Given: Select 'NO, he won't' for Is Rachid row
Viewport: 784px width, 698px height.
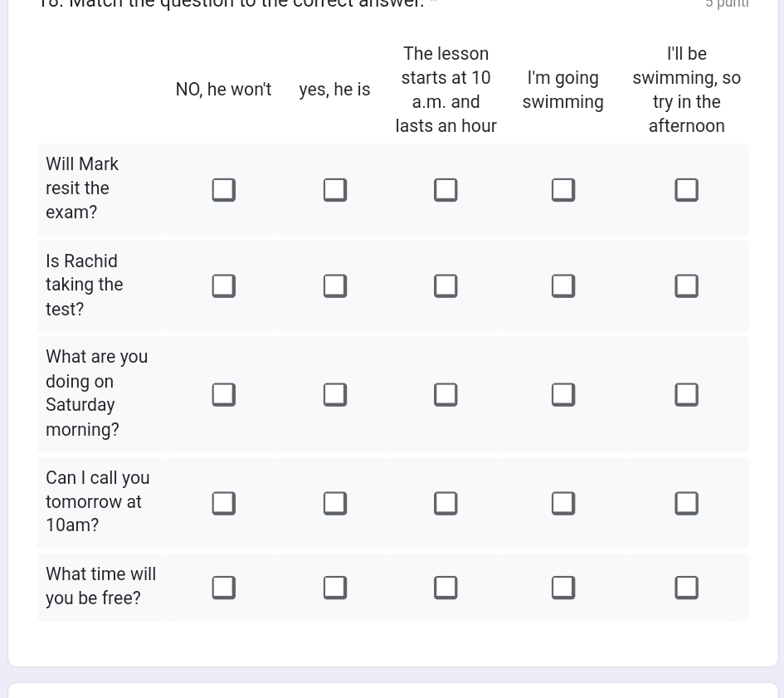Looking at the screenshot, I should 223,286.
